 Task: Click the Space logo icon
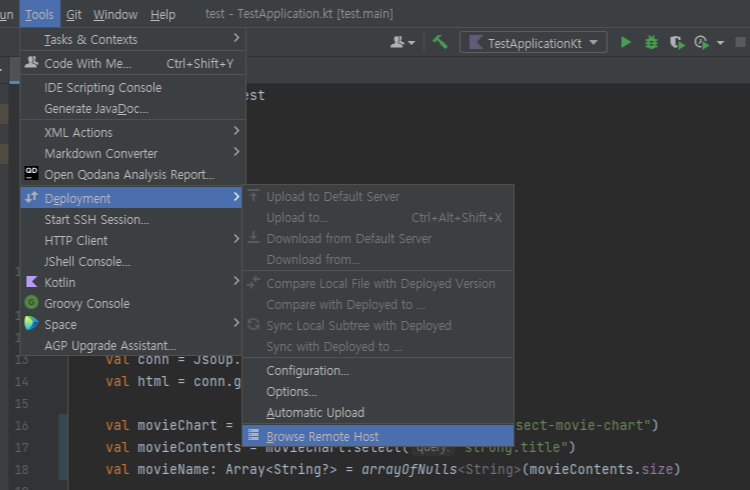pos(32,323)
